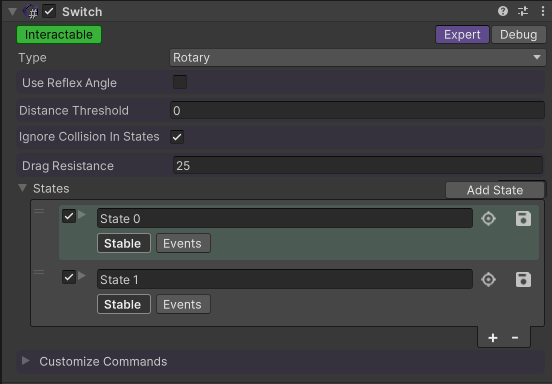Viewport: 552px width, 384px height.
Task: Click the Switch script icon
Action: 31,12
